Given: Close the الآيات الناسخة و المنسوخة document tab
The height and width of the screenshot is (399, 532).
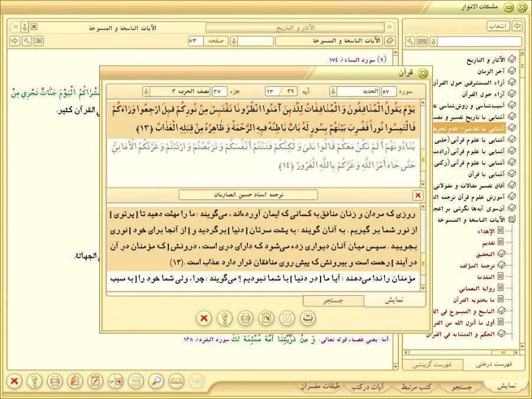Looking at the screenshot, I should (34, 27).
